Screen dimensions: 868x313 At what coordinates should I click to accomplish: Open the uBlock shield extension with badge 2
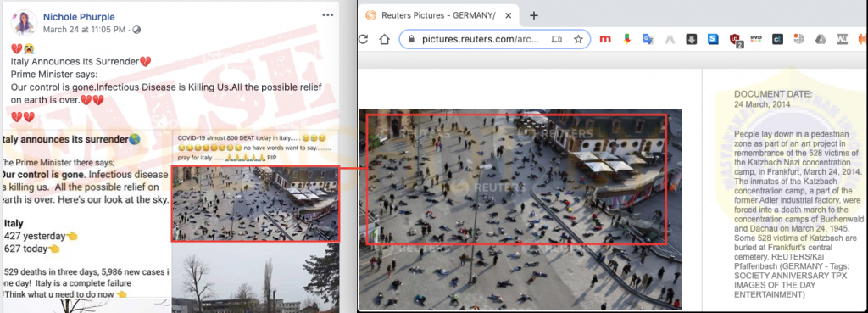(x=735, y=40)
